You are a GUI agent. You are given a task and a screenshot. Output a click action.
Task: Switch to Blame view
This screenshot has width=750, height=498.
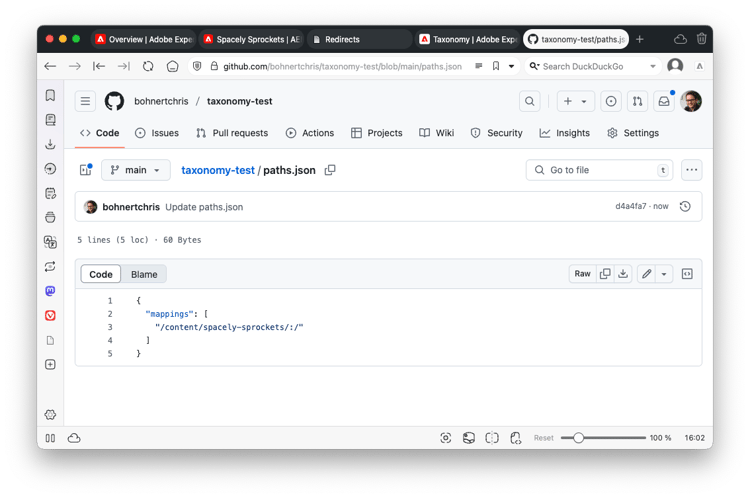tap(144, 274)
